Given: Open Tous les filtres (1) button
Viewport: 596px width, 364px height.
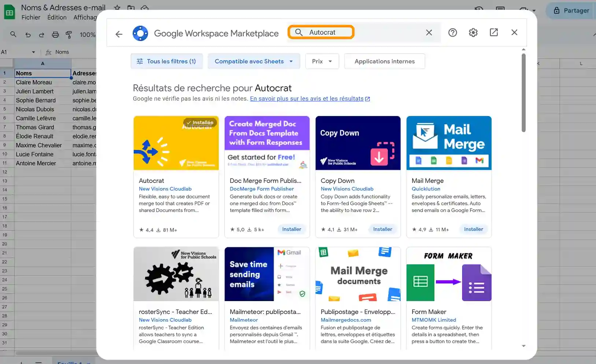Looking at the screenshot, I should (167, 61).
